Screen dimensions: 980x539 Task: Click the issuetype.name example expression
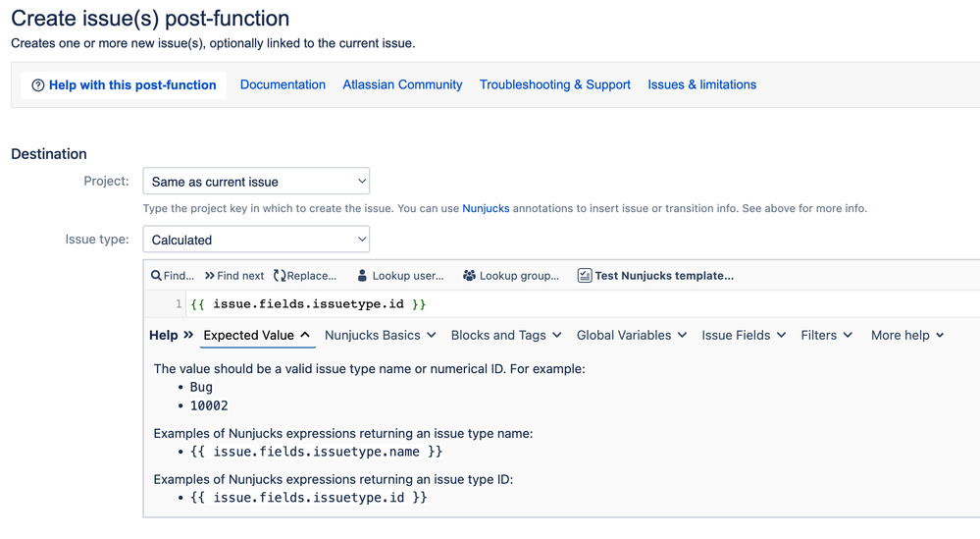coord(316,452)
